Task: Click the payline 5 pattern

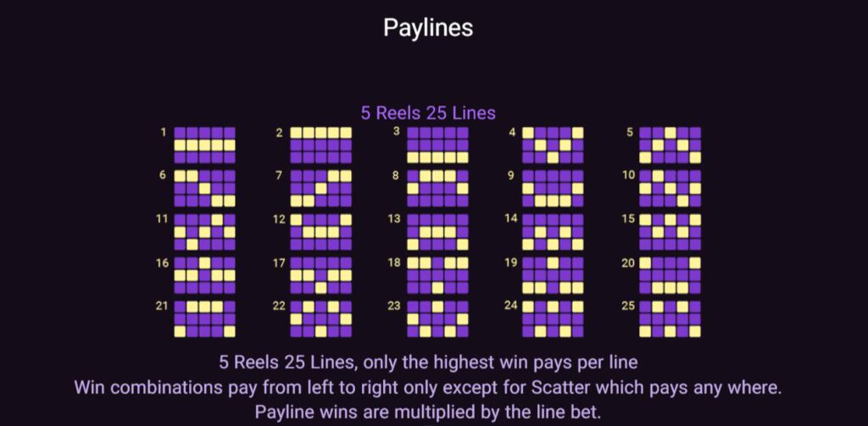Action: point(670,145)
